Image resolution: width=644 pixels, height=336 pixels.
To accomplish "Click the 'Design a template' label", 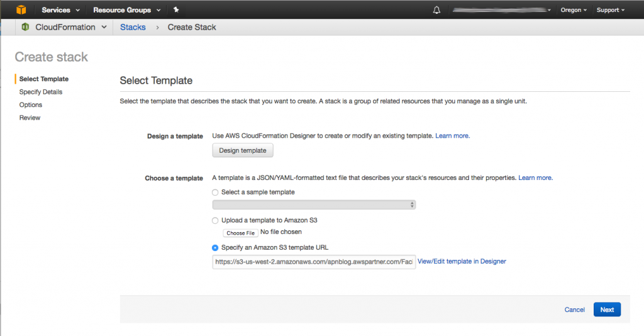I will point(175,137).
